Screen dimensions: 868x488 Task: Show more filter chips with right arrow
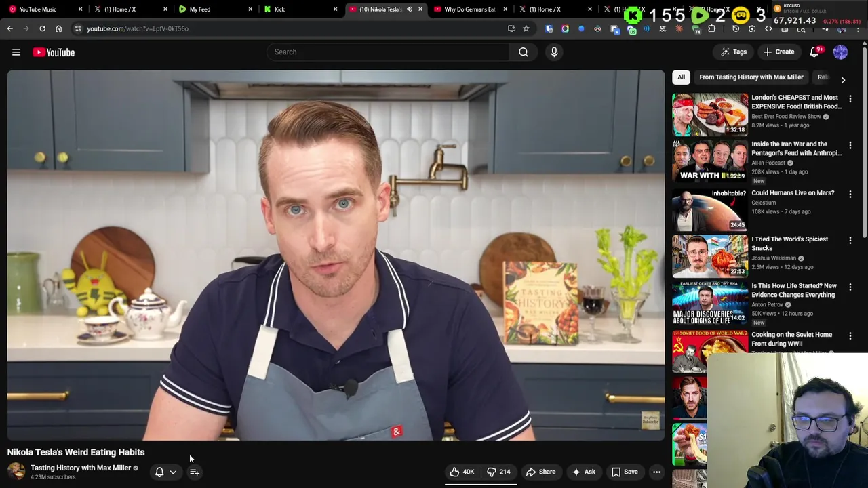[x=843, y=79]
